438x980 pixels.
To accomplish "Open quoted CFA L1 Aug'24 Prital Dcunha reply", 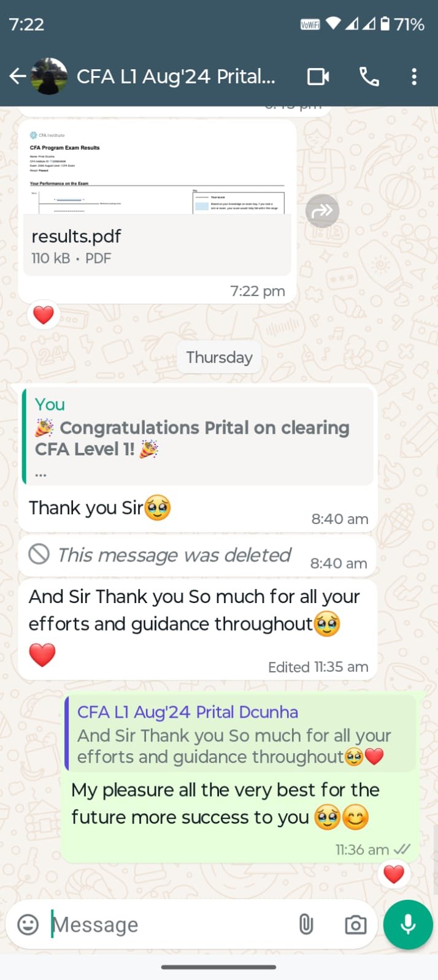I will [240, 734].
